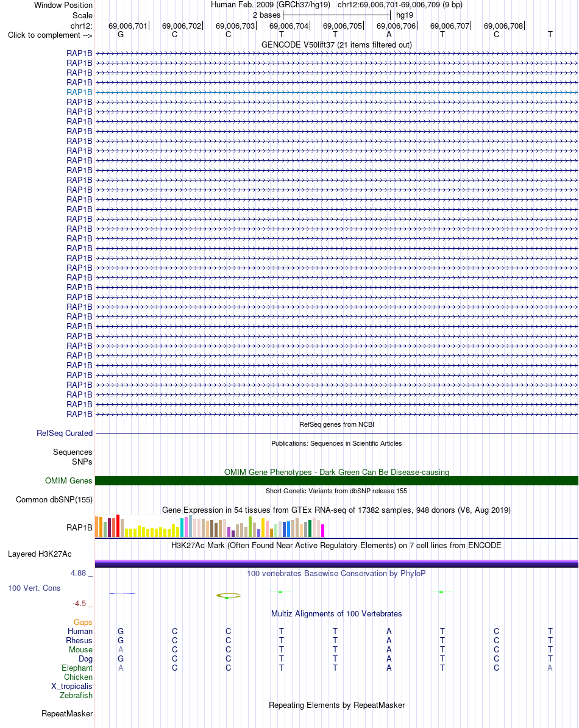Screen dimensions: 579x728
Task: Click the hg19 label beside scale bar
Action: coord(405,15)
